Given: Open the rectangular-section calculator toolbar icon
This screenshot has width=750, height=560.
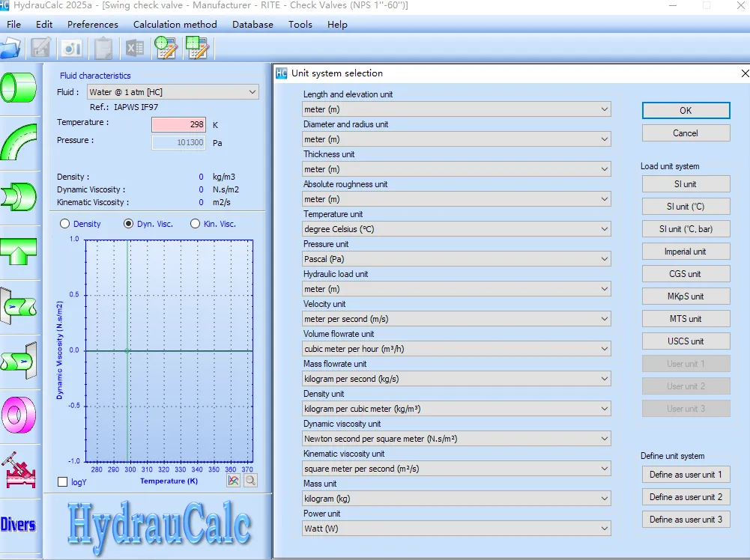Looking at the screenshot, I should coord(198,48).
